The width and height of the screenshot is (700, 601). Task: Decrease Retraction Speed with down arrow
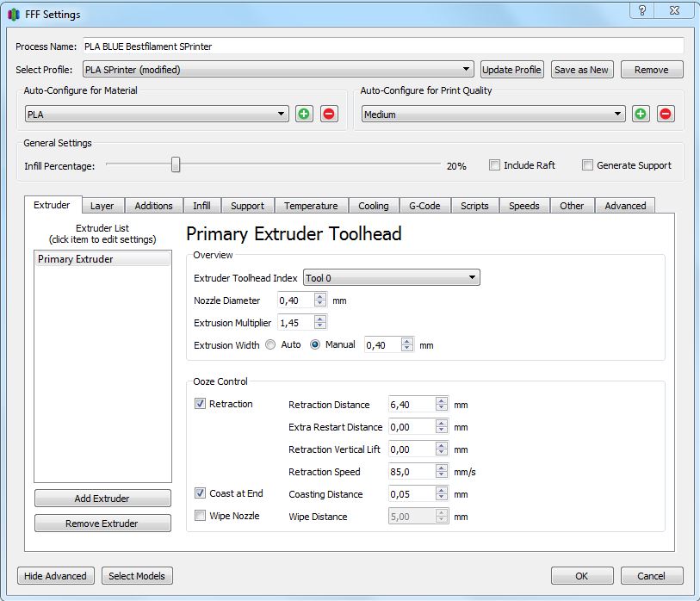[442, 475]
